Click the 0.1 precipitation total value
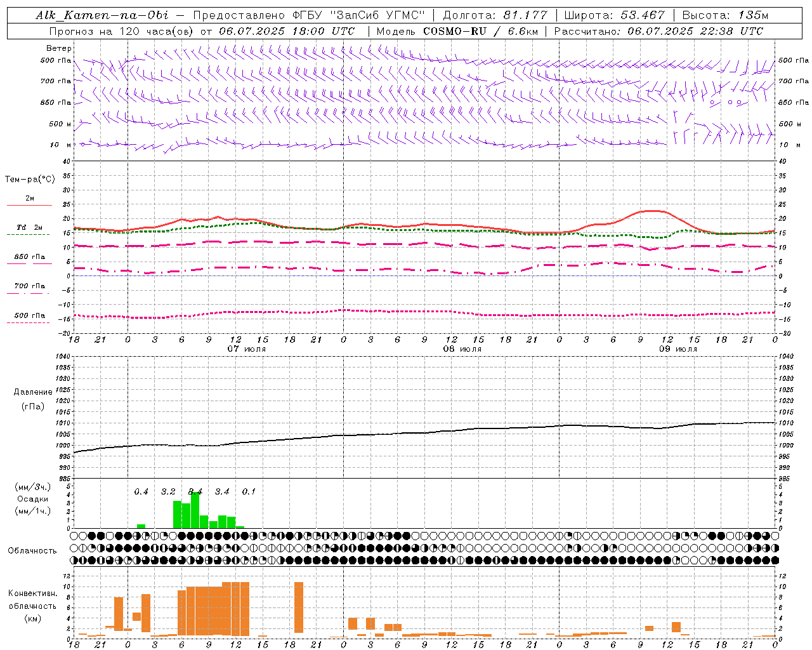This screenshot has width=812, height=650. pos(249,492)
